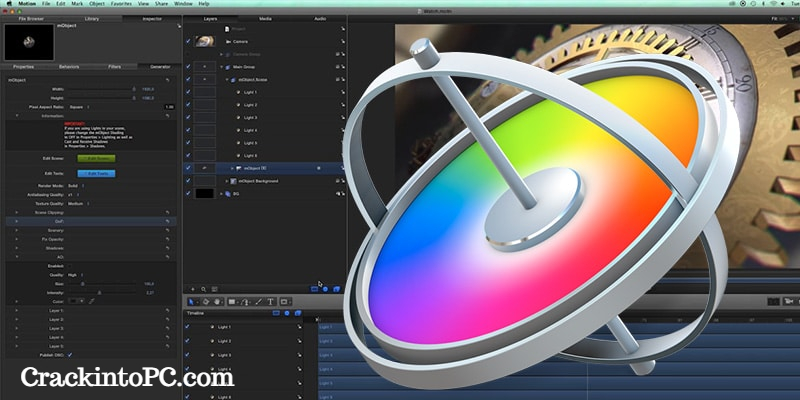Choose the Rectangle Mask tool

pyautogui.click(x=284, y=302)
